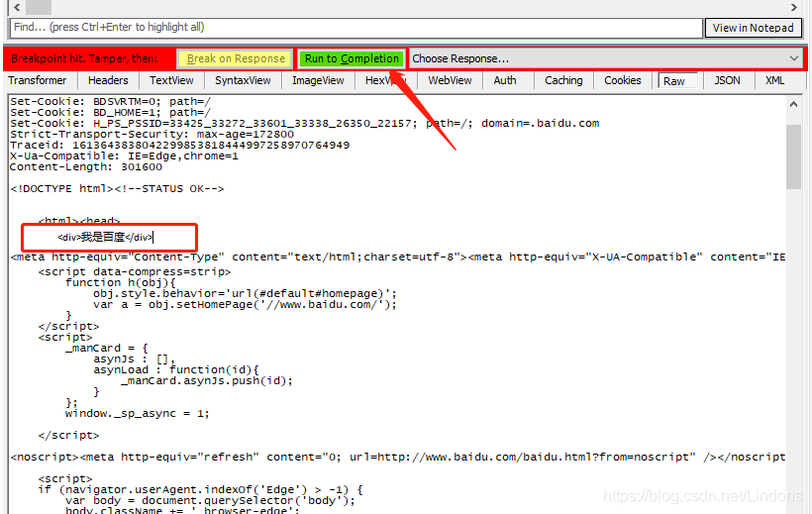
Task: Select the HexView tab
Action: [386, 80]
